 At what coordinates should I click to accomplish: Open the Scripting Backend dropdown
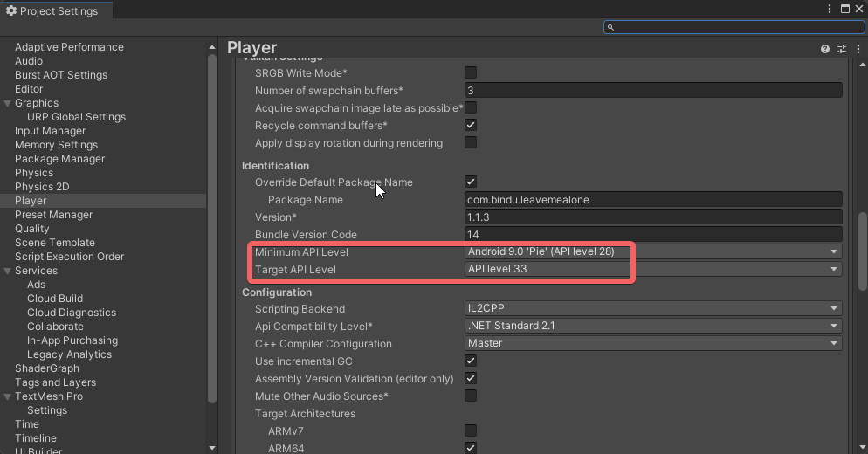coord(653,308)
